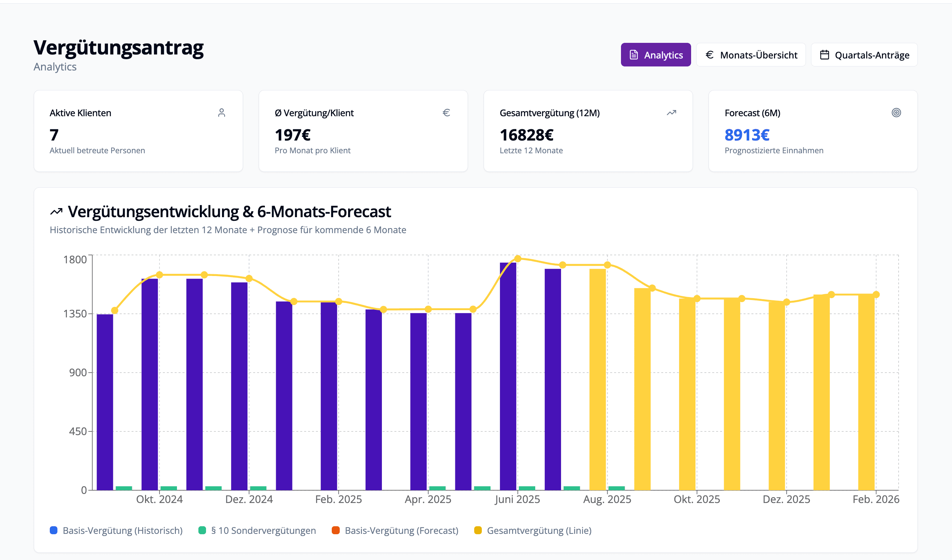Click the 8913€ forecast value
952x560 pixels.
[x=746, y=135]
